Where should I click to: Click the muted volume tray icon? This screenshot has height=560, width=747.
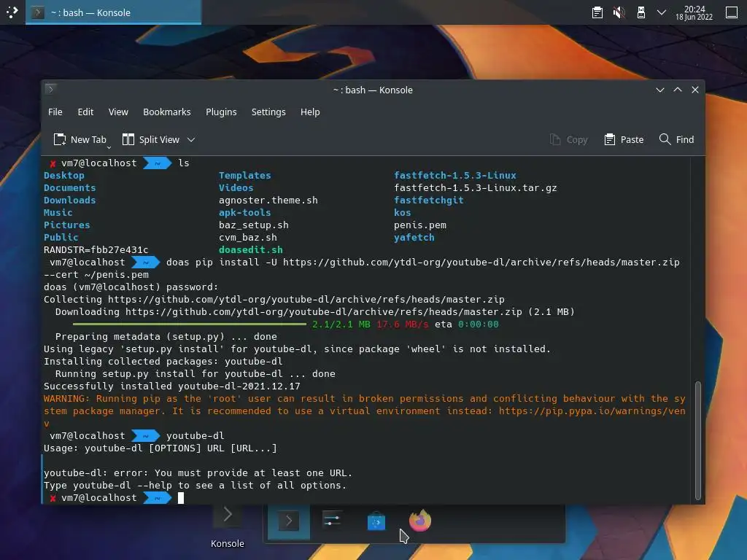[x=619, y=12]
